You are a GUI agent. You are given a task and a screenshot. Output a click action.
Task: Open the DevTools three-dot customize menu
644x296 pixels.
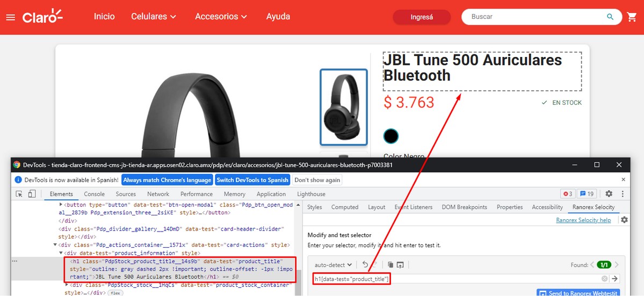pyautogui.click(x=623, y=194)
